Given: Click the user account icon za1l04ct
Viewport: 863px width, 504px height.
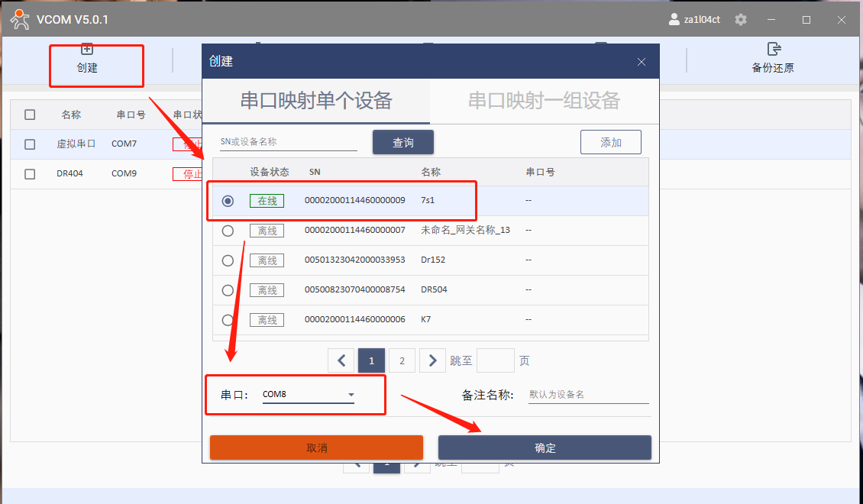Looking at the screenshot, I should pos(674,20).
